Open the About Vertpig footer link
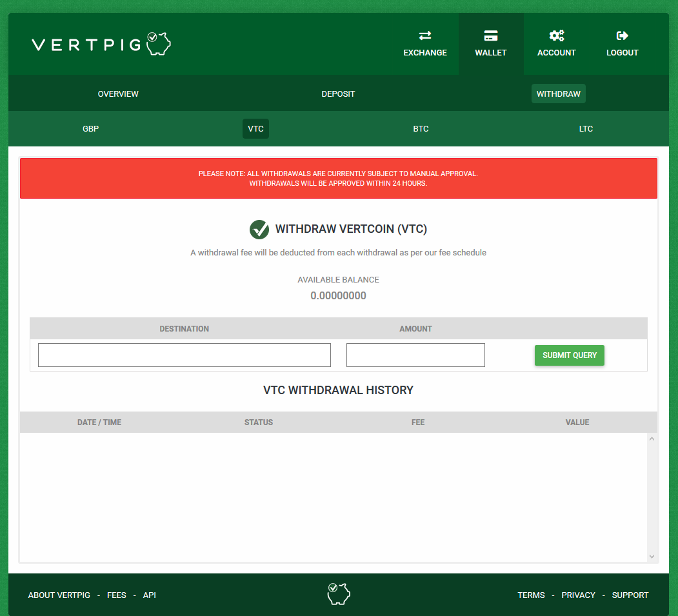The height and width of the screenshot is (616, 678). (59, 595)
